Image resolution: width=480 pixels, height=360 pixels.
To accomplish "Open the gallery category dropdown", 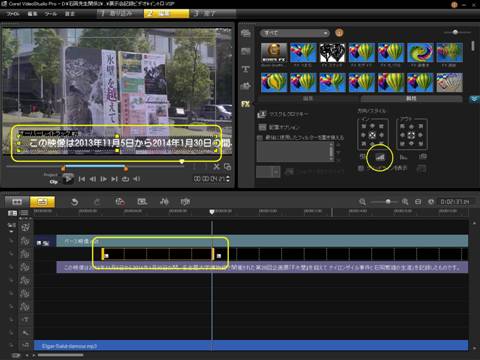I will [295, 33].
